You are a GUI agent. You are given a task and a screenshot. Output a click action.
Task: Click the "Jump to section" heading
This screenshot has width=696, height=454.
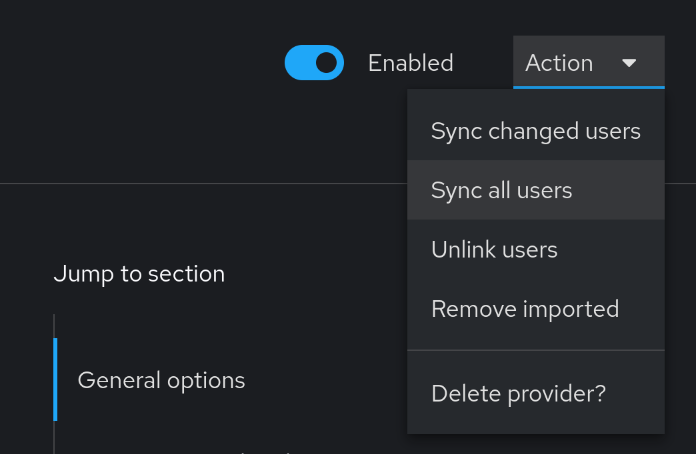click(x=139, y=274)
